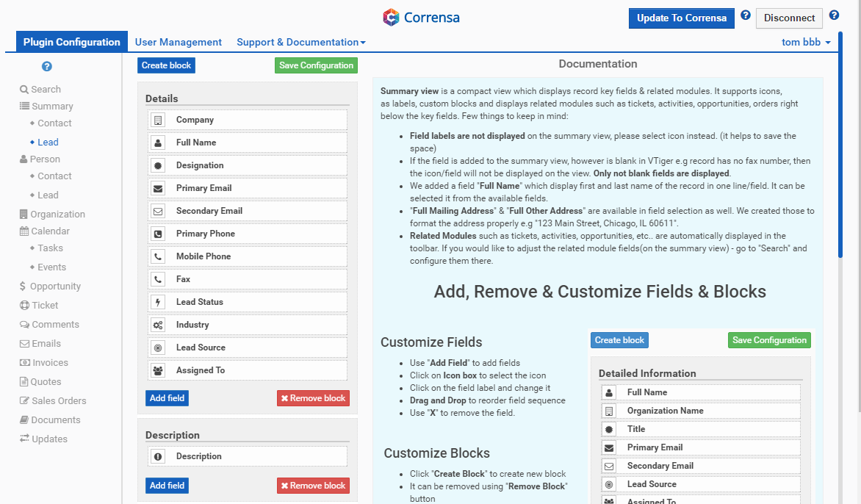Add field to the Details block

167,398
